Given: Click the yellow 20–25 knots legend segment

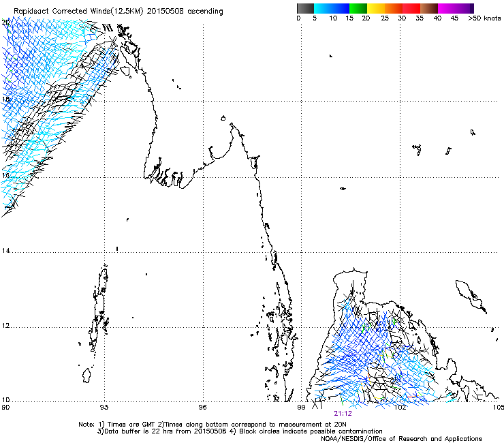Looking at the screenshot, I should pos(376,8).
